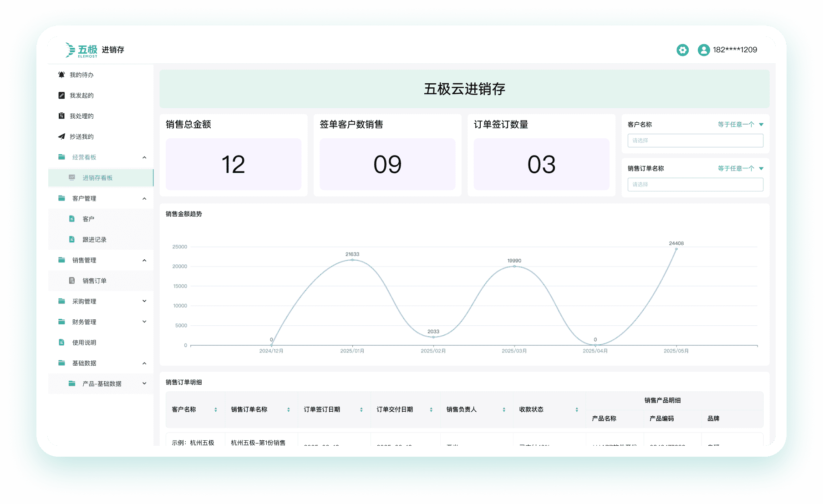Click the document icon beside 跟进记录
823x504 pixels.
[x=72, y=239]
